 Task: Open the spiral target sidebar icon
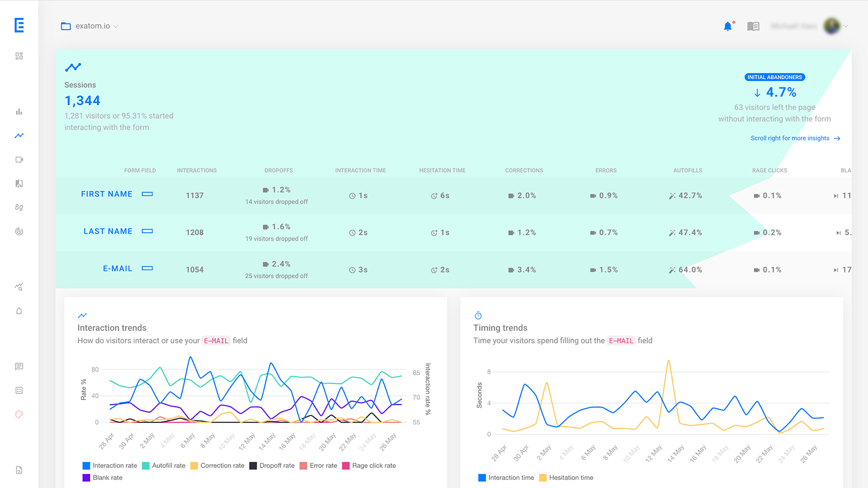pos(19,231)
